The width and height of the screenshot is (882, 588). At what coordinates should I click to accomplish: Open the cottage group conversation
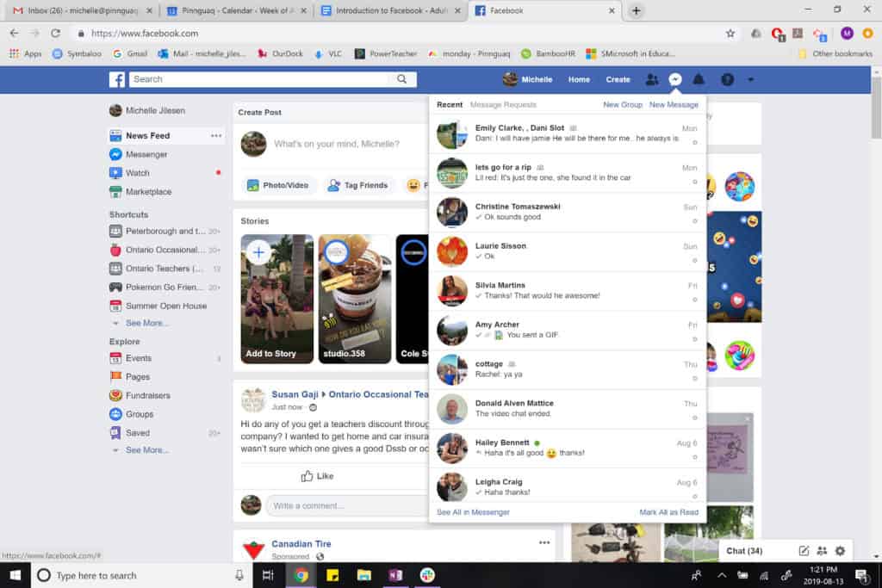click(x=567, y=370)
